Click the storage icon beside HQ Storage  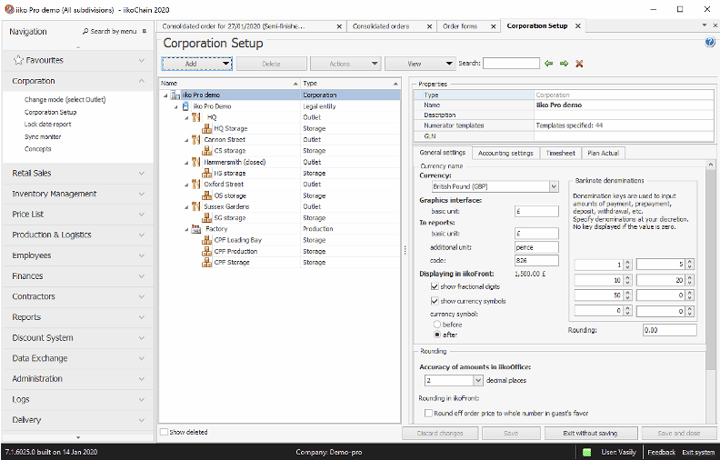[207, 129]
